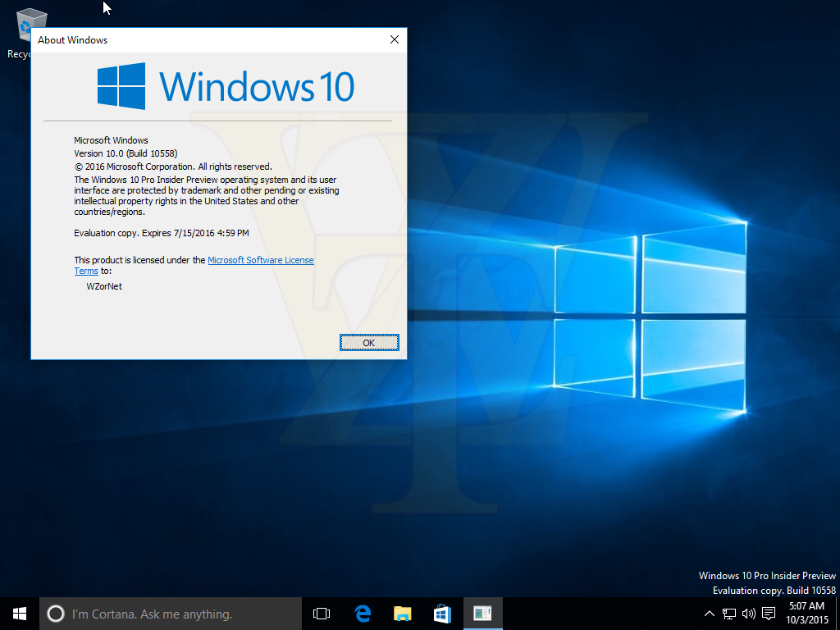Focus the Cortana search box
The height and width of the screenshot is (630, 840).
(171, 614)
